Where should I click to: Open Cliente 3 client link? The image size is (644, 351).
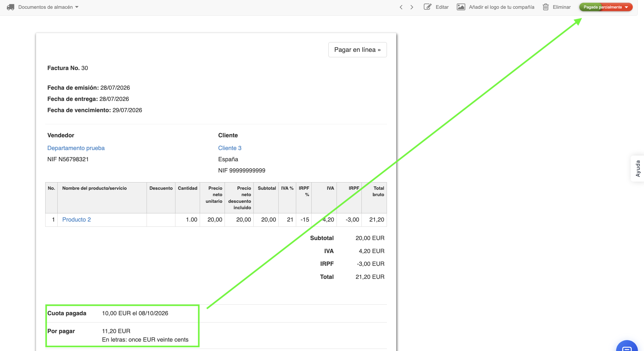pyautogui.click(x=230, y=148)
